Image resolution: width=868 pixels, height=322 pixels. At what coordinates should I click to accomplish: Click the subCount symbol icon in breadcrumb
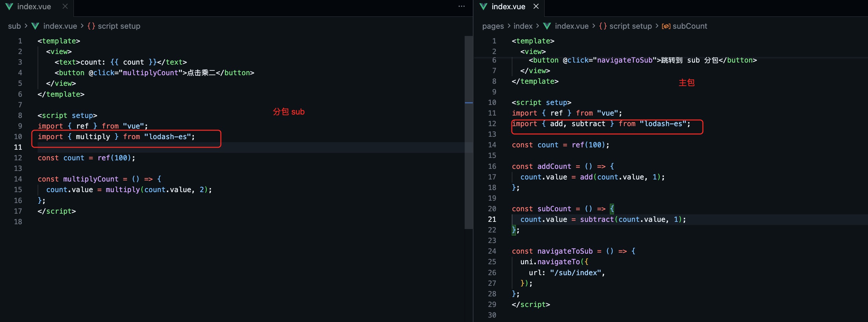pyautogui.click(x=666, y=26)
